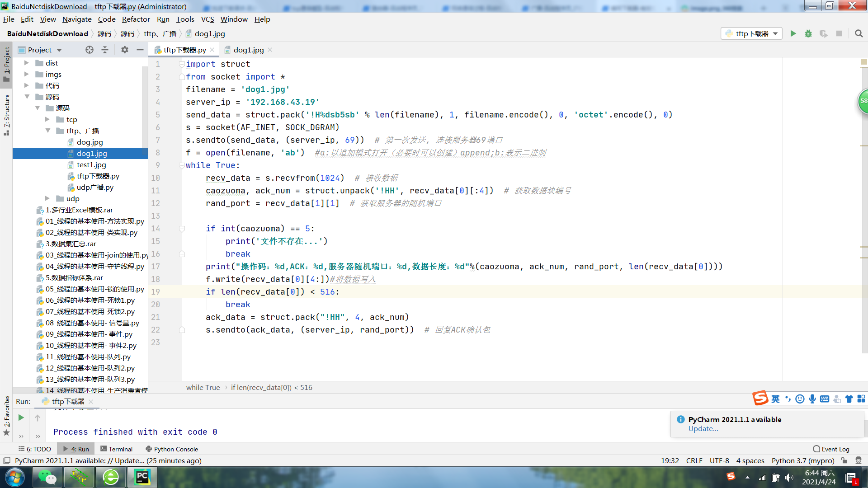Toggle Sogou punctuation mode icon

tap(788, 399)
